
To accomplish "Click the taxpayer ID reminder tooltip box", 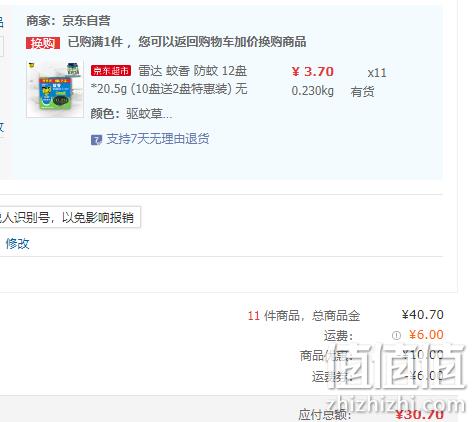I will click(x=70, y=217).
